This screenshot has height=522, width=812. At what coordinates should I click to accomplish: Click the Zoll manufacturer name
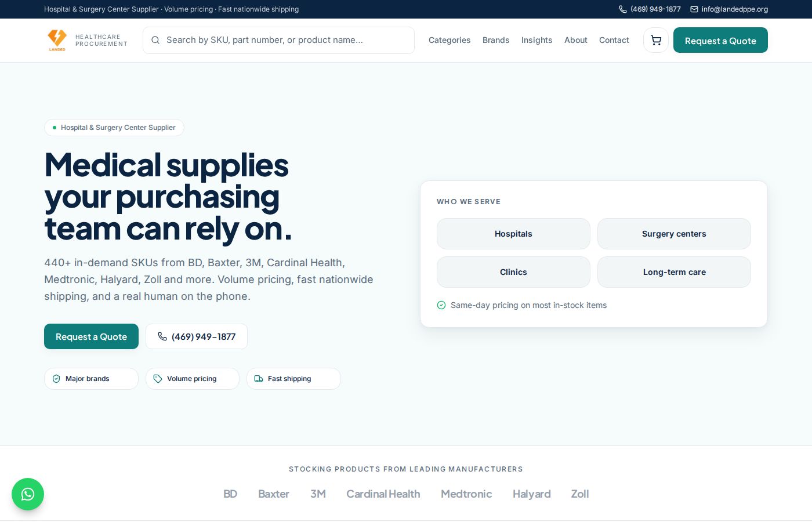[580, 494]
